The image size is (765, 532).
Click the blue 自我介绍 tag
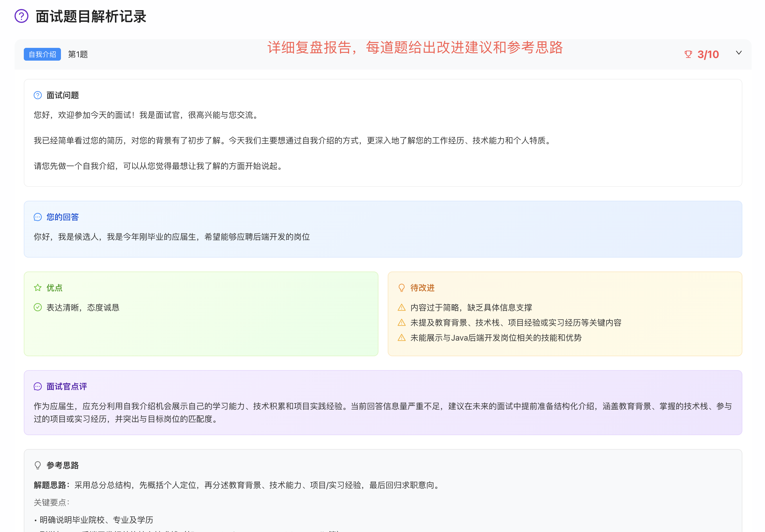[42, 54]
